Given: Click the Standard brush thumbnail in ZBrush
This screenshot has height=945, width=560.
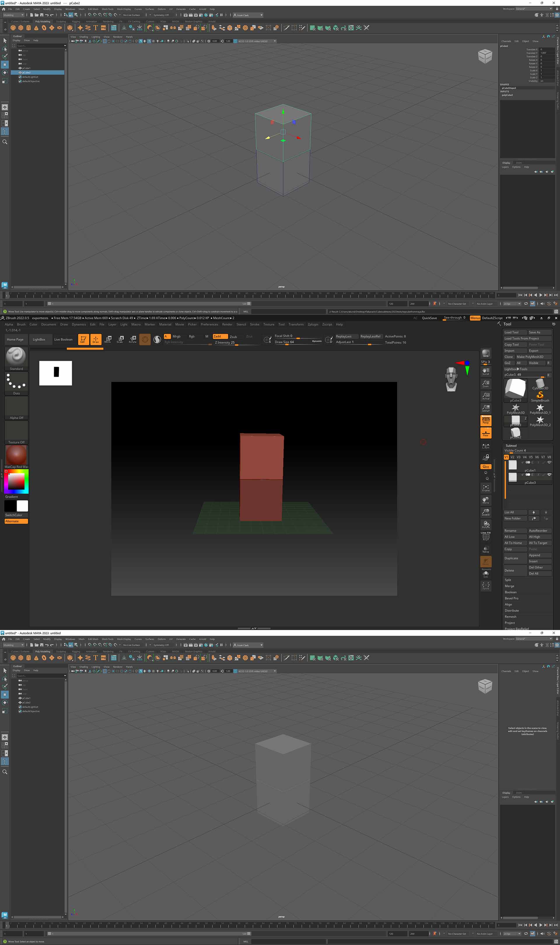Looking at the screenshot, I should click(x=16, y=359).
